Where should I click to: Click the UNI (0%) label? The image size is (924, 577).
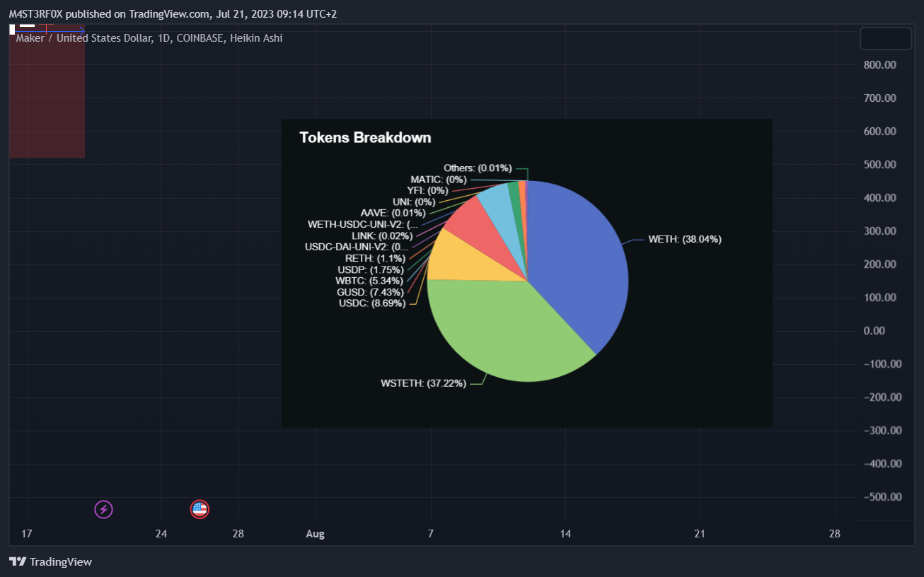point(414,202)
